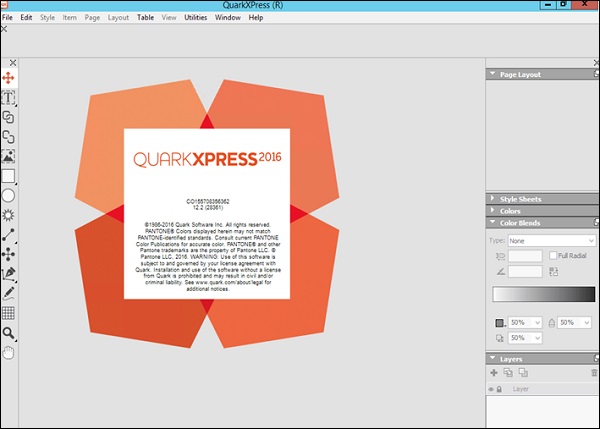Viewport: 600px width, 429px height.
Task: Collapse the Layers panel
Action: [x=493, y=358]
